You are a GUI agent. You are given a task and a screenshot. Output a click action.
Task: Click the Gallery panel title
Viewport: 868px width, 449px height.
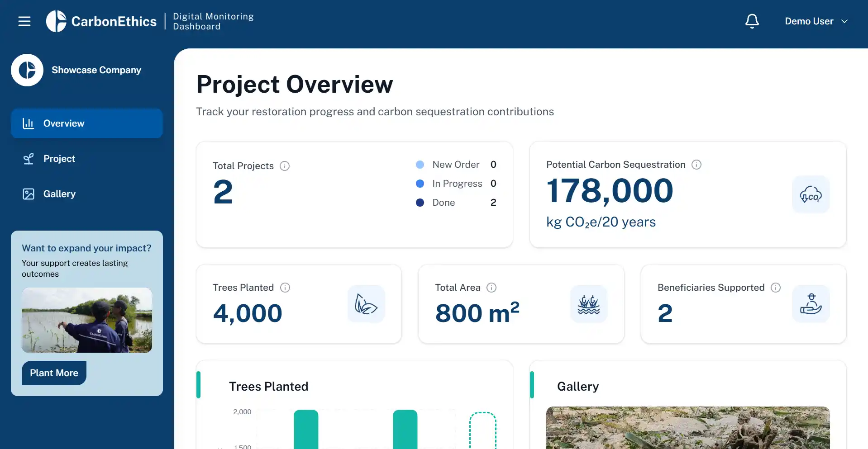pyautogui.click(x=578, y=387)
